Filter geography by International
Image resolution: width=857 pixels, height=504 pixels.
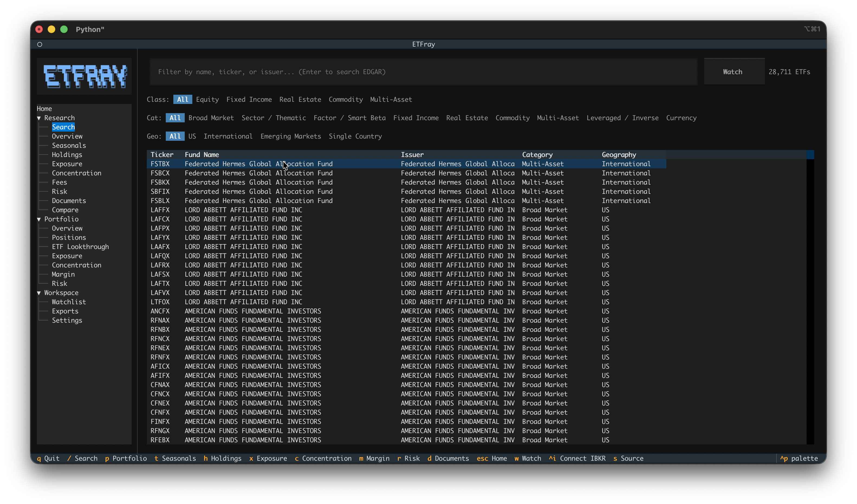[228, 136]
